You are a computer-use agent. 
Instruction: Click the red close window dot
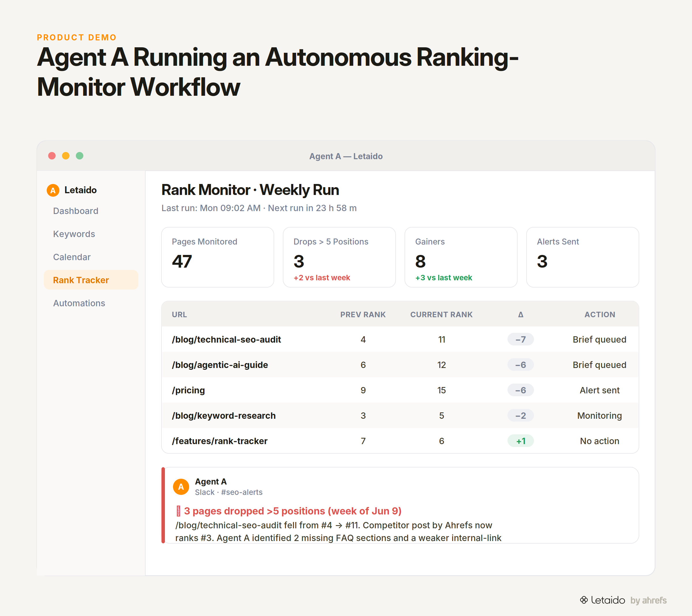click(x=52, y=156)
